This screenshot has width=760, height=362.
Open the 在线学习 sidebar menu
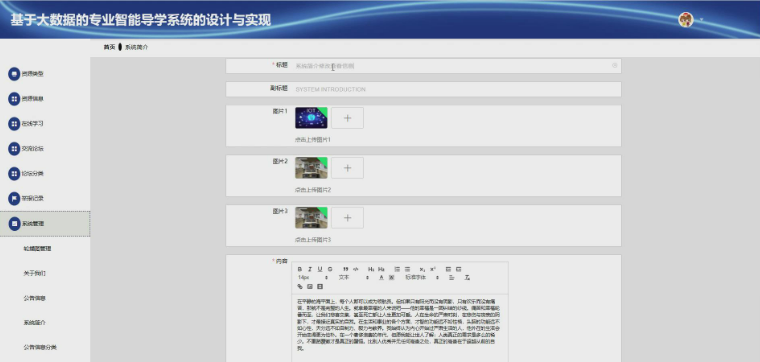(45, 124)
